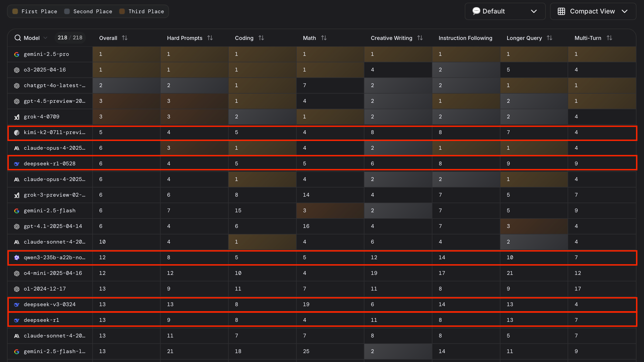The width and height of the screenshot is (644, 362).
Task: Click the Third Place legend swatch
Action: 122,11
